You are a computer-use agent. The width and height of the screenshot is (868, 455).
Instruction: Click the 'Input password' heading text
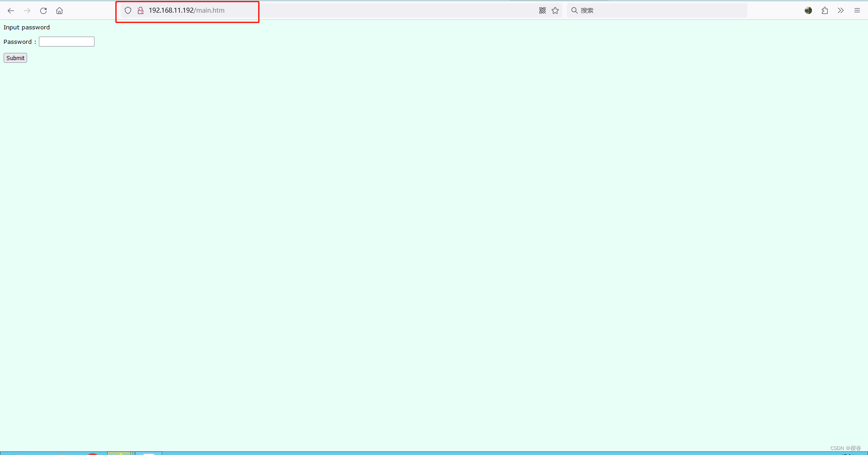tap(27, 27)
